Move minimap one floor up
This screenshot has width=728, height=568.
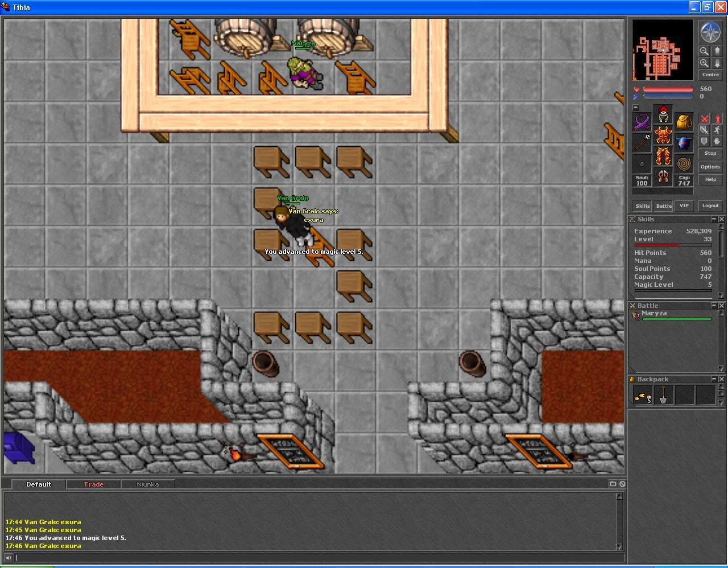pyautogui.click(x=717, y=51)
